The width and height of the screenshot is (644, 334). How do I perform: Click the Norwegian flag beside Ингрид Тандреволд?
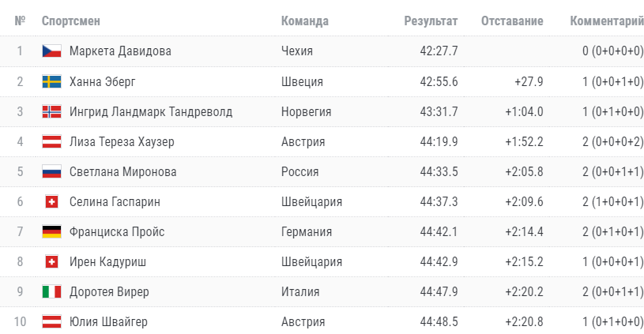(51, 111)
